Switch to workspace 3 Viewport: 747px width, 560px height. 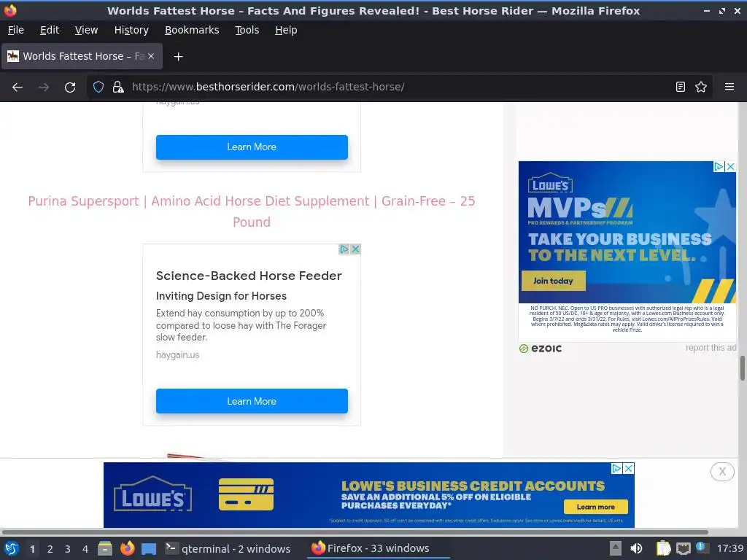point(68,549)
